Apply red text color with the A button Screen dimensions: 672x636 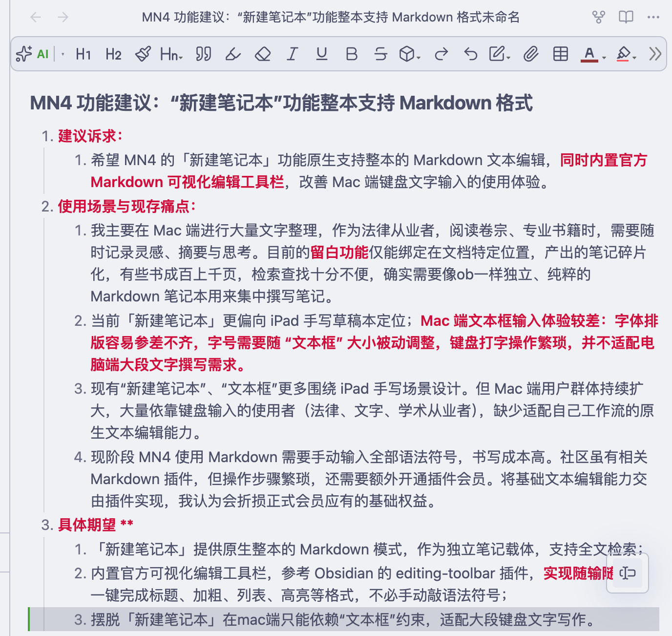(589, 54)
